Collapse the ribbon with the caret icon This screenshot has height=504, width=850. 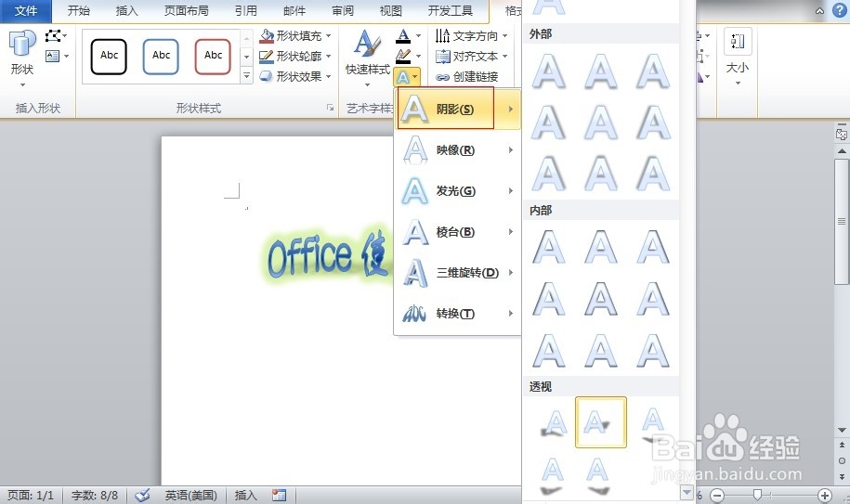pos(819,11)
